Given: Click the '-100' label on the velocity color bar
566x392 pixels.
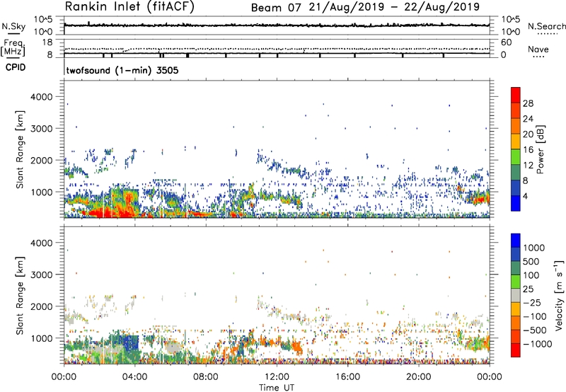Looking at the screenshot, I should pyautogui.click(x=534, y=316).
